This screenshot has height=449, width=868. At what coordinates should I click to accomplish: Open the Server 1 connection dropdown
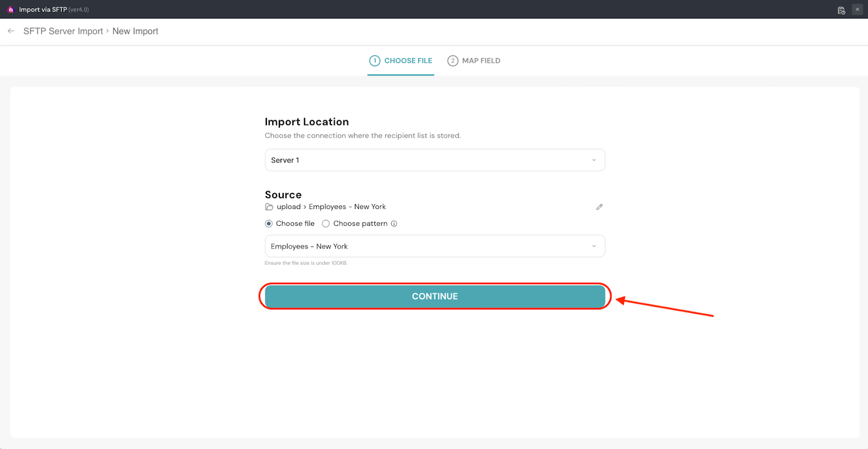tap(434, 160)
